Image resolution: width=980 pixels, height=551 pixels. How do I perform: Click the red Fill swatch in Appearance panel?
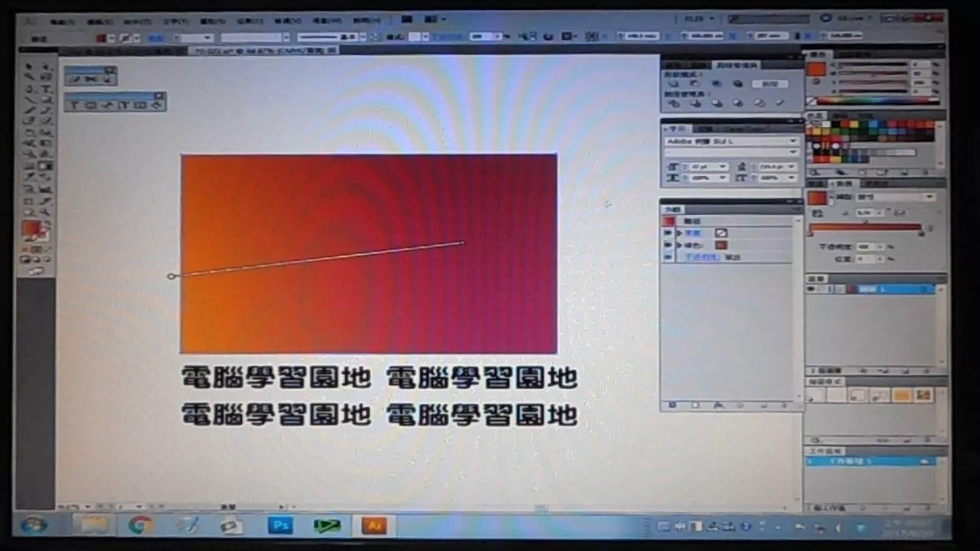point(721,245)
